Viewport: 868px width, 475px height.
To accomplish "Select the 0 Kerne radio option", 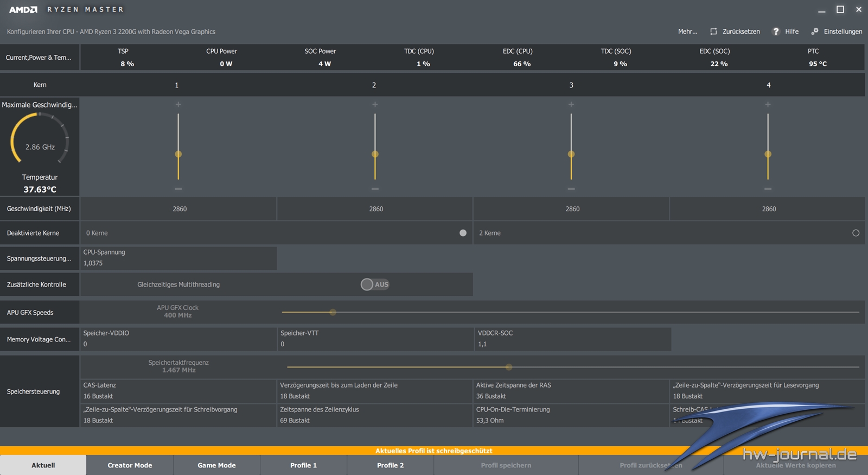I will [463, 233].
